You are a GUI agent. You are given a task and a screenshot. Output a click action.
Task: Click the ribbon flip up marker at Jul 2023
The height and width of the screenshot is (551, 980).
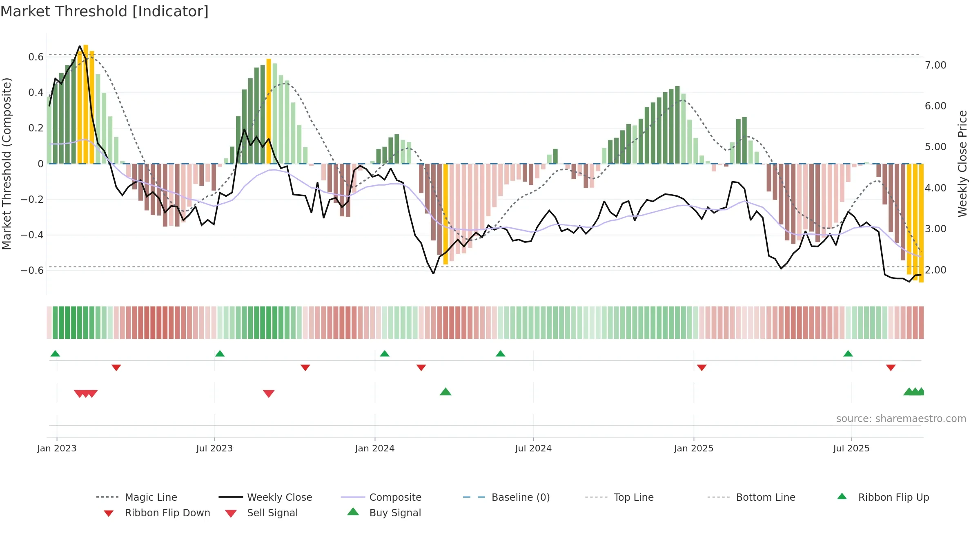pos(220,353)
